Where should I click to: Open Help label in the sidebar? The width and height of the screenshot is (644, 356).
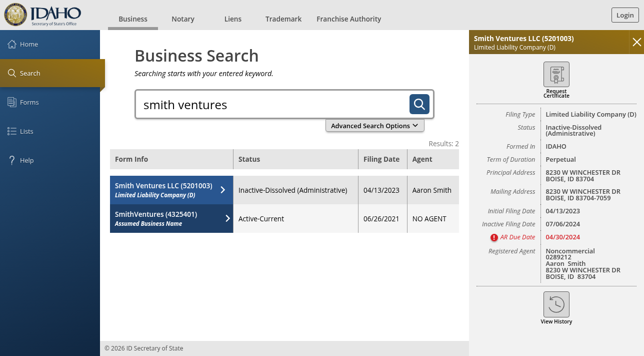coord(27,160)
